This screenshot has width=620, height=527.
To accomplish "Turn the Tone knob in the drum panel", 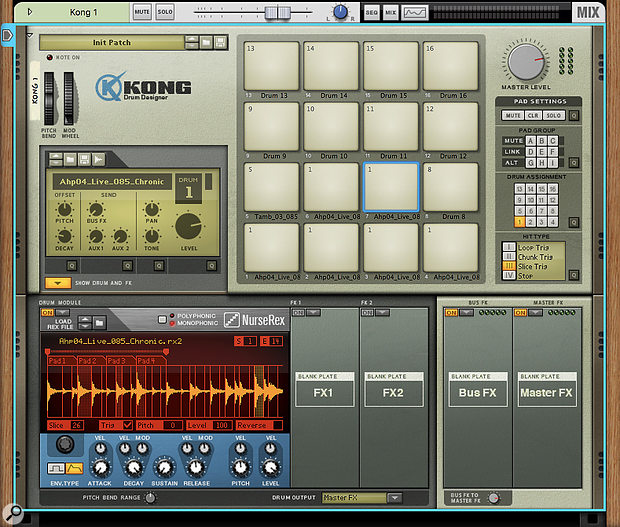I will pyautogui.click(x=151, y=236).
